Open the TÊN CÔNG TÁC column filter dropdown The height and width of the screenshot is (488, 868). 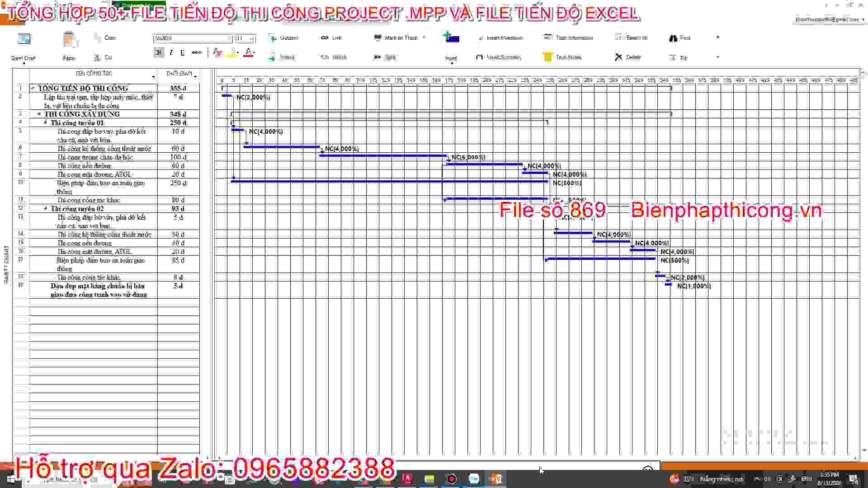pyautogui.click(x=153, y=77)
